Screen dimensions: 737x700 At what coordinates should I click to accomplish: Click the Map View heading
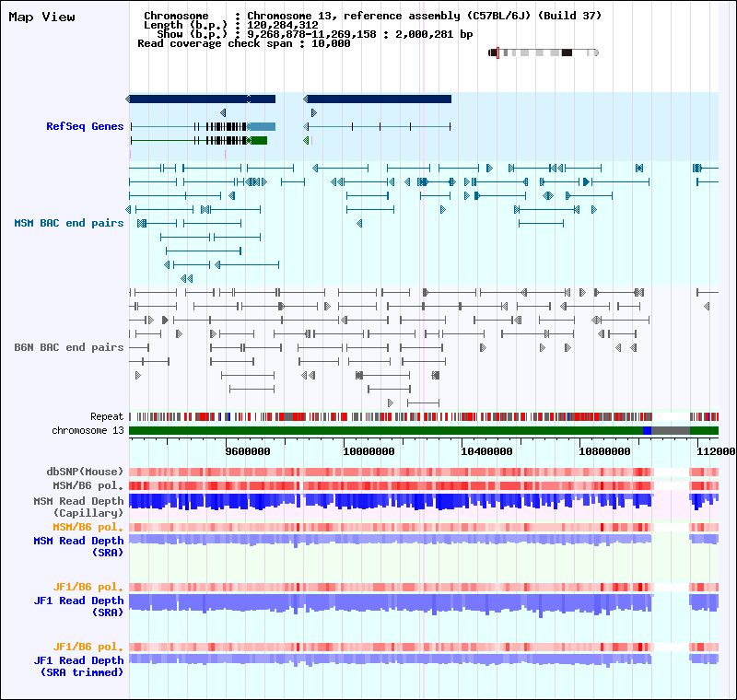(41, 17)
